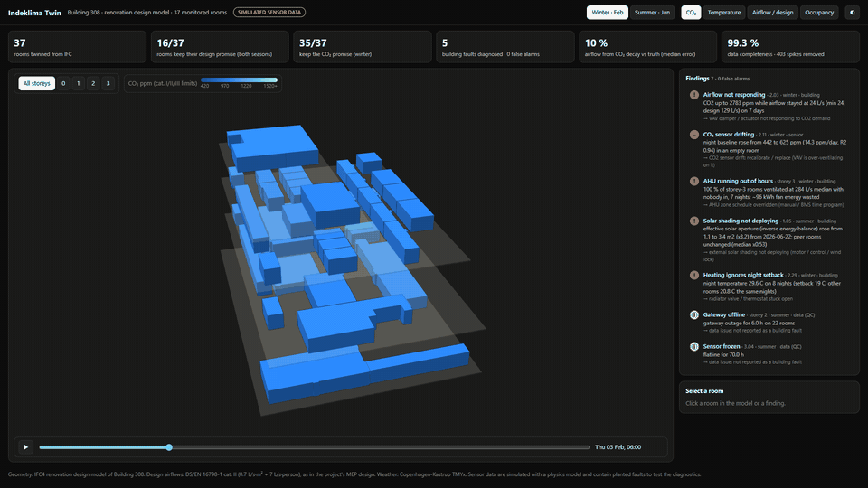Filter model to storey 3
Viewport: 868px width, 488px height.
point(108,83)
